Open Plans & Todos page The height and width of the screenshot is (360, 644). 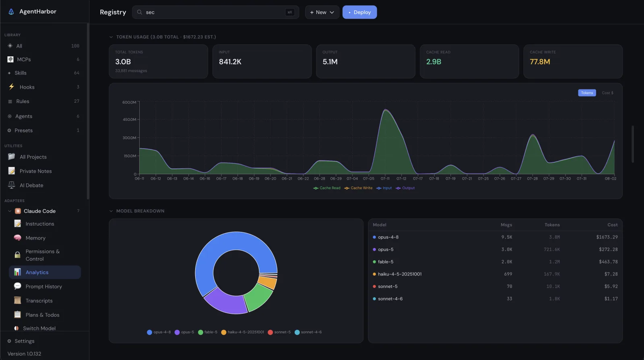(x=45, y=314)
